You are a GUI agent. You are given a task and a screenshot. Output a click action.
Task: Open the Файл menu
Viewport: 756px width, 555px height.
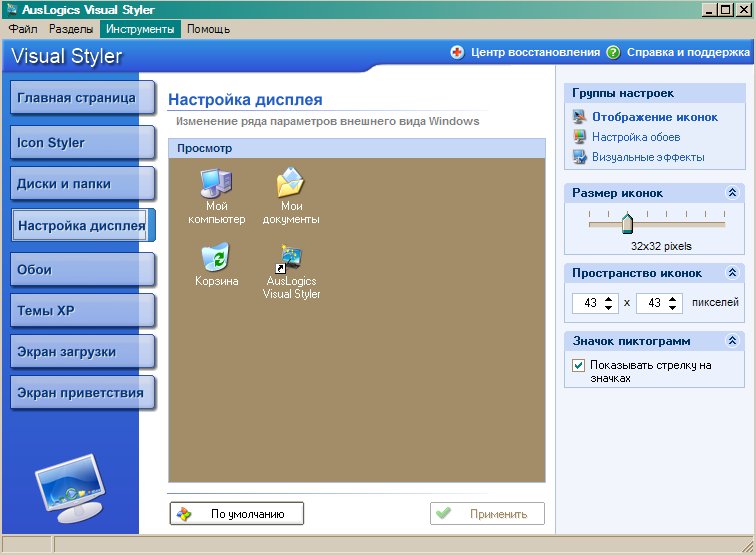(23, 29)
